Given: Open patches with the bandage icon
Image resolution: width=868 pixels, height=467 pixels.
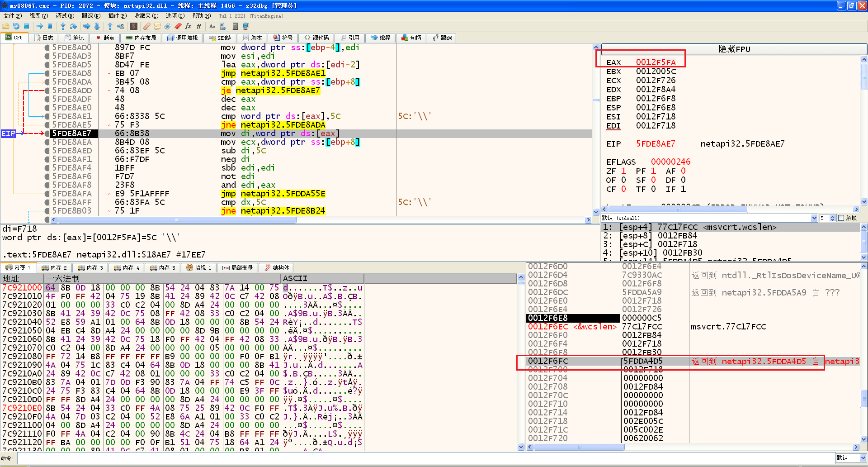Looking at the screenshot, I should (x=147, y=26).
